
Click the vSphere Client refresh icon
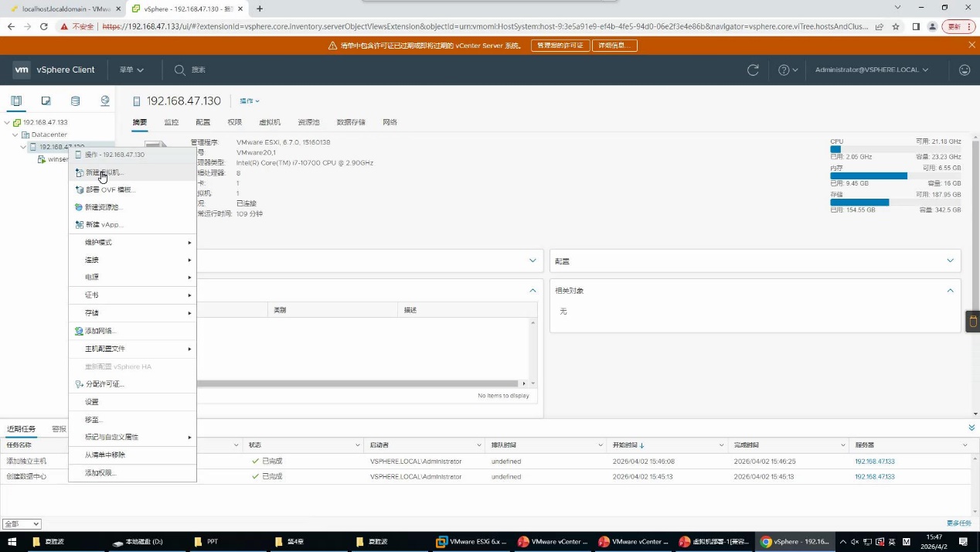point(753,70)
